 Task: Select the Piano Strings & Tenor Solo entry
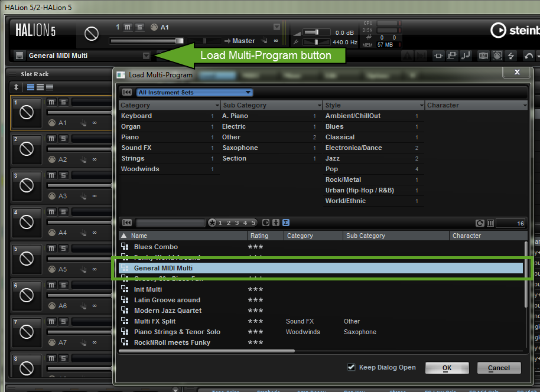321,332
